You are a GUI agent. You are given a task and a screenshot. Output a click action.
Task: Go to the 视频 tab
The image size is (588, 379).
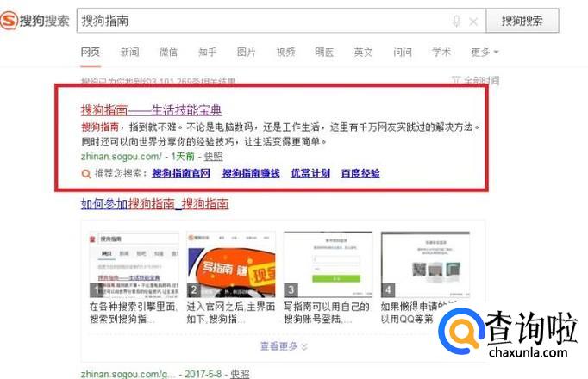[x=285, y=52]
